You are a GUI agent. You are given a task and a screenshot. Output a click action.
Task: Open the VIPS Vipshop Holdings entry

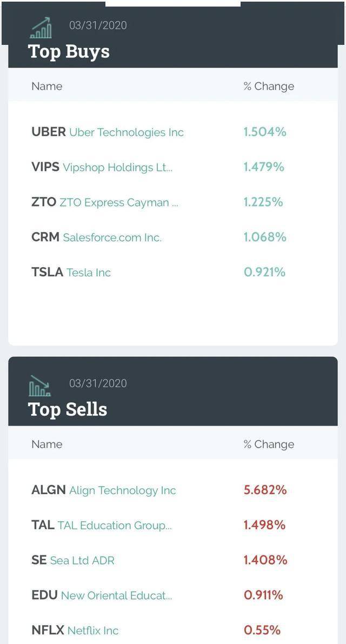pos(102,167)
